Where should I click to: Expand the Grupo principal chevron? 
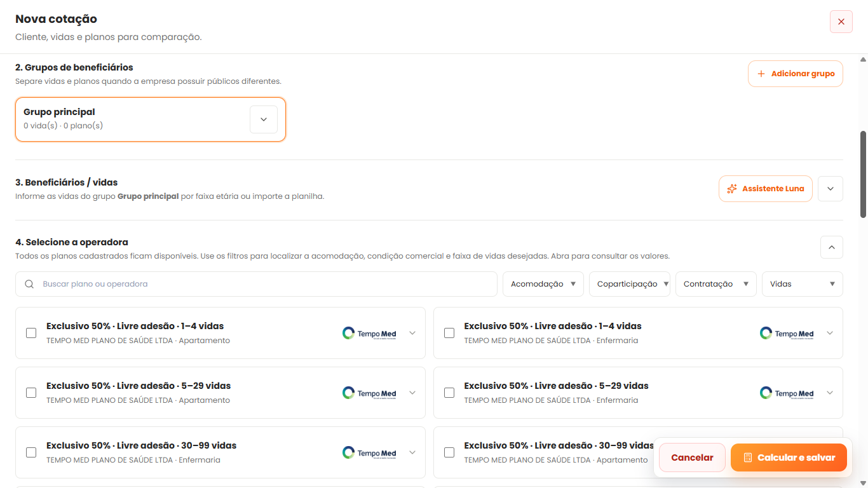(x=264, y=119)
